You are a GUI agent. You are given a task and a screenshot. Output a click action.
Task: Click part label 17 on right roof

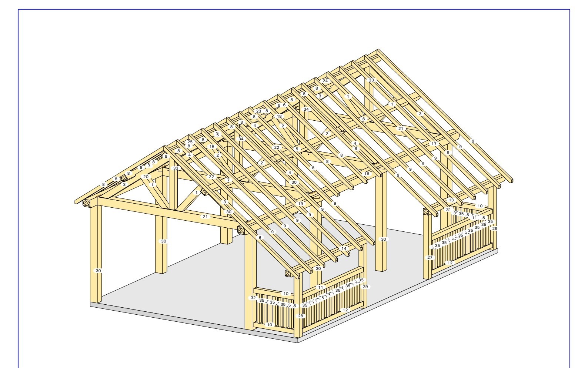click(434, 144)
